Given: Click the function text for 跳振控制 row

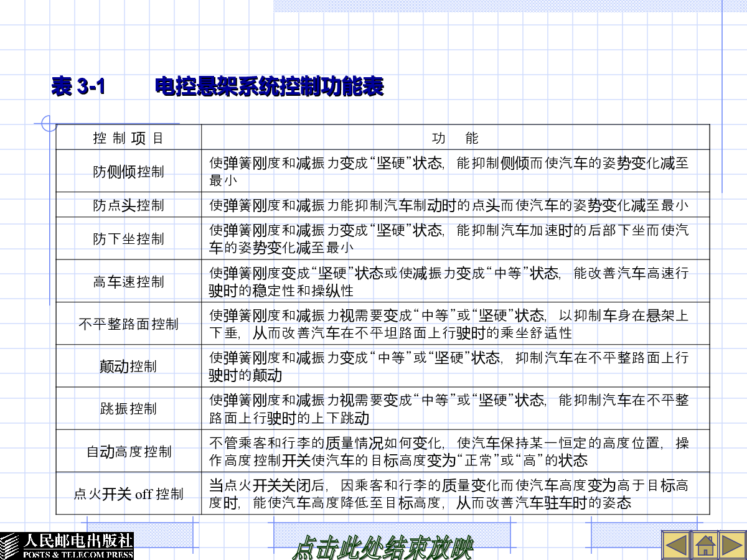Looking at the screenshot, I should tap(449, 408).
